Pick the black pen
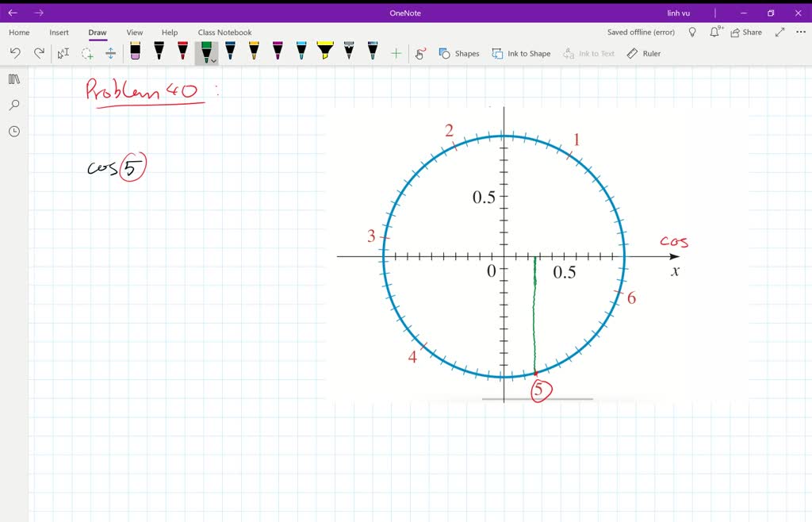 click(x=159, y=51)
